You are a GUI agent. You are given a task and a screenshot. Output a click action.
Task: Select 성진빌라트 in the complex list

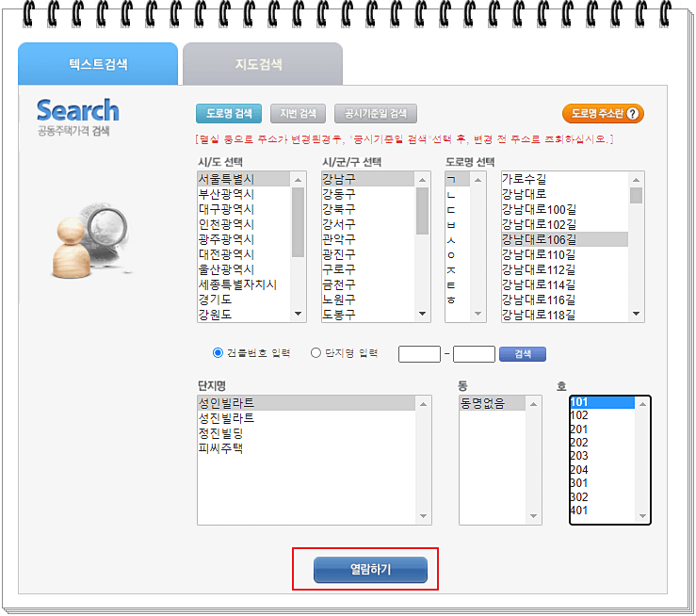pyautogui.click(x=306, y=418)
